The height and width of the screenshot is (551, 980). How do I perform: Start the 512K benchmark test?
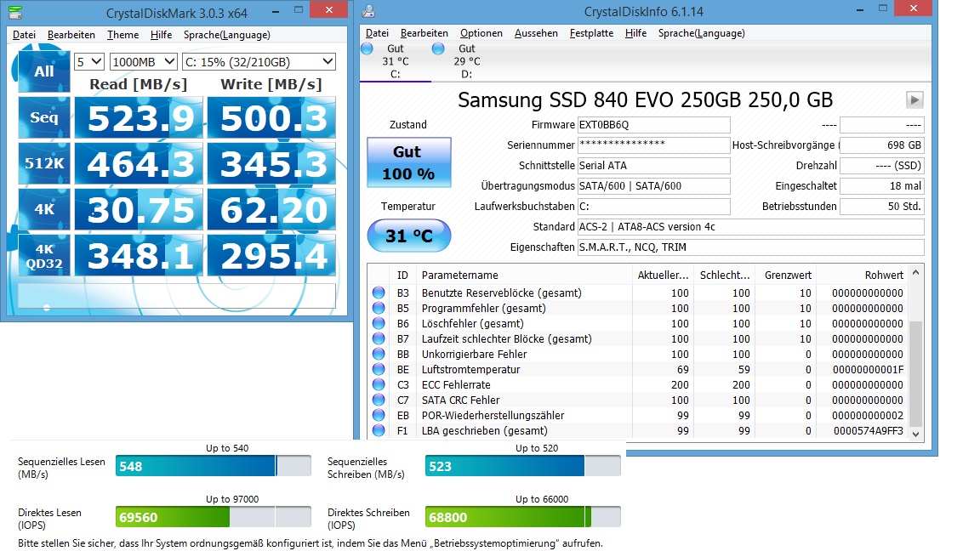[x=43, y=163]
